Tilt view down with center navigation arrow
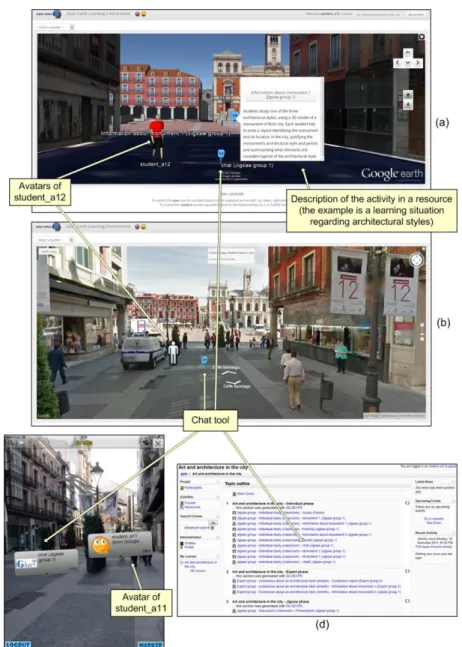This screenshot has height=647, width=462. click(x=408, y=63)
